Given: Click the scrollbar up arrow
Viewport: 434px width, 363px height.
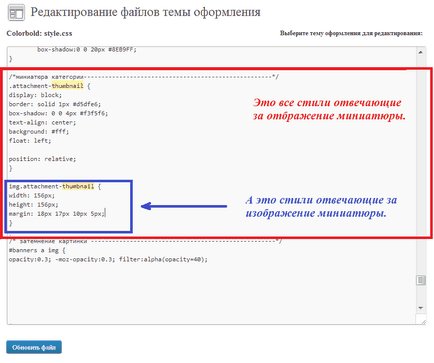Looking at the screenshot, I should pyautogui.click(x=421, y=52).
